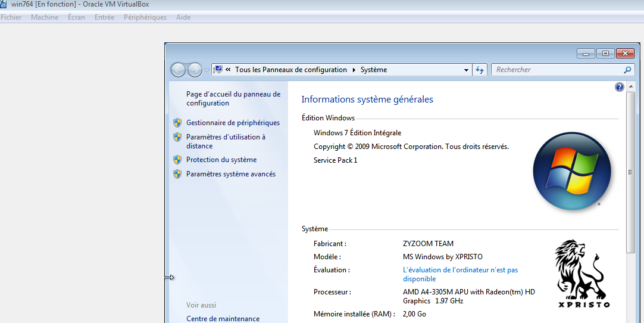This screenshot has height=323, width=644.
Task: Click '2,00 Go' installed memory value
Action: pos(414,314)
